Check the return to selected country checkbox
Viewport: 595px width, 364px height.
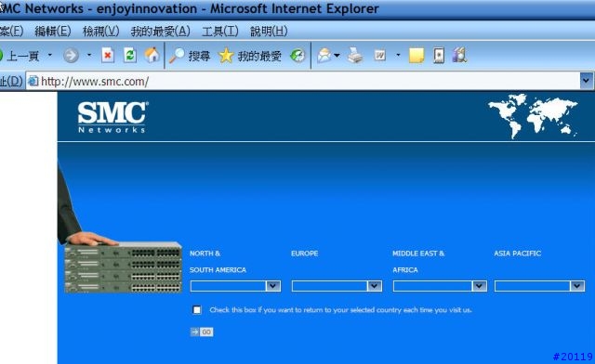(196, 310)
